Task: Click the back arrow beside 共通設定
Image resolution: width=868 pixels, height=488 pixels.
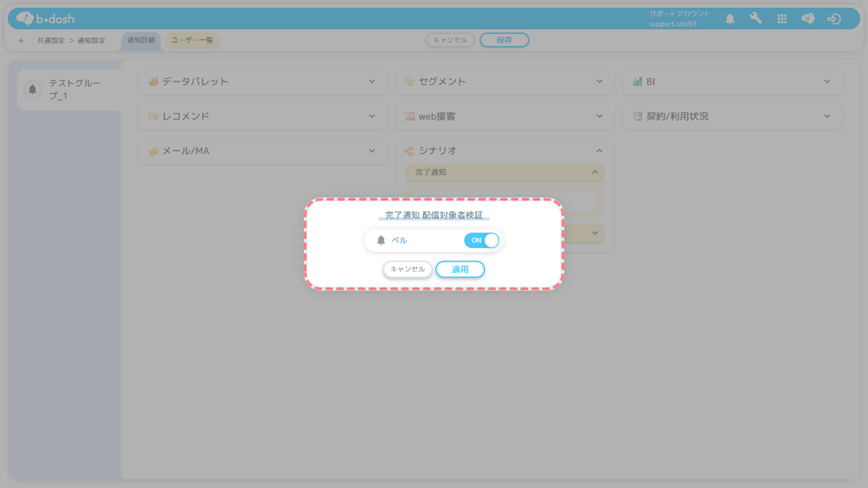Action: click(x=22, y=41)
